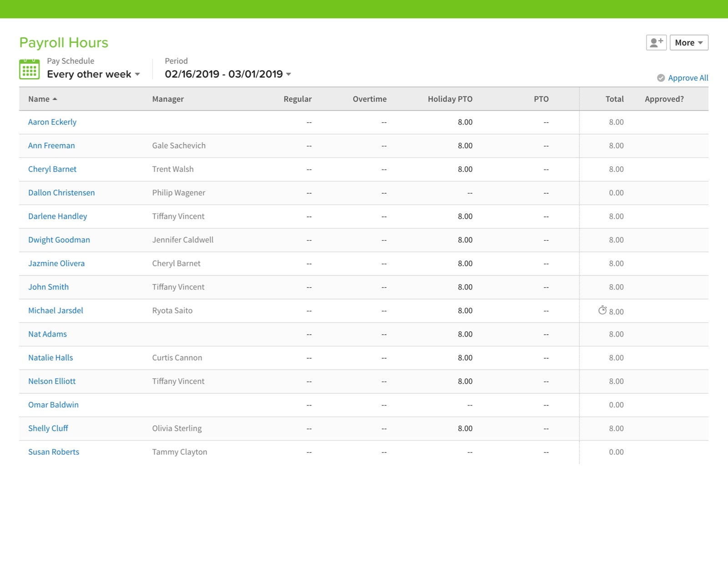Click the Approved? column header

pyautogui.click(x=664, y=99)
